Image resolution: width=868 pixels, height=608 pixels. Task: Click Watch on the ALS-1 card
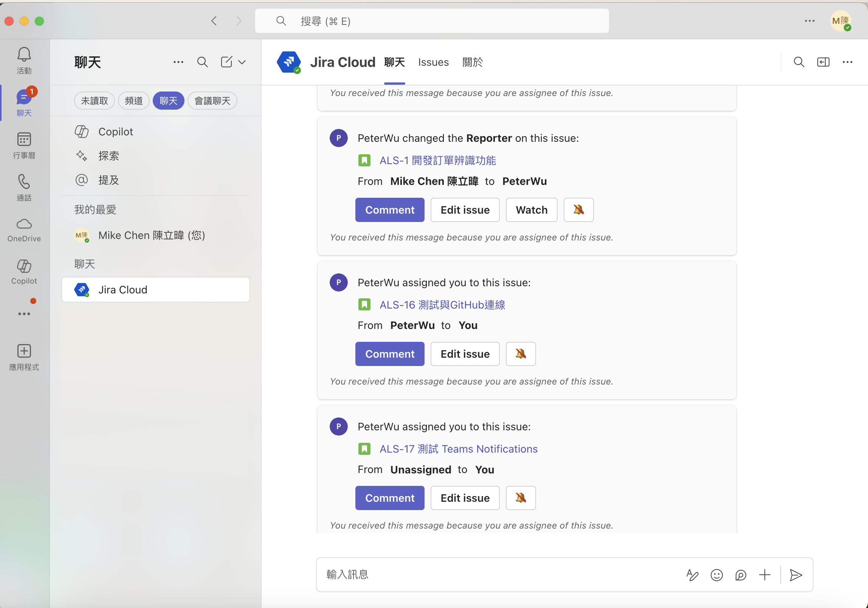click(x=531, y=210)
